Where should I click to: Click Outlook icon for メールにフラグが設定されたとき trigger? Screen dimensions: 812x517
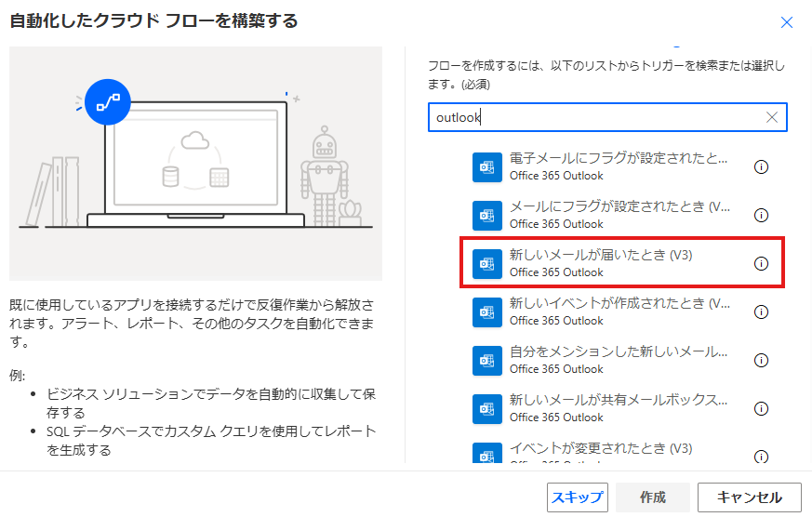coord(486,216)
